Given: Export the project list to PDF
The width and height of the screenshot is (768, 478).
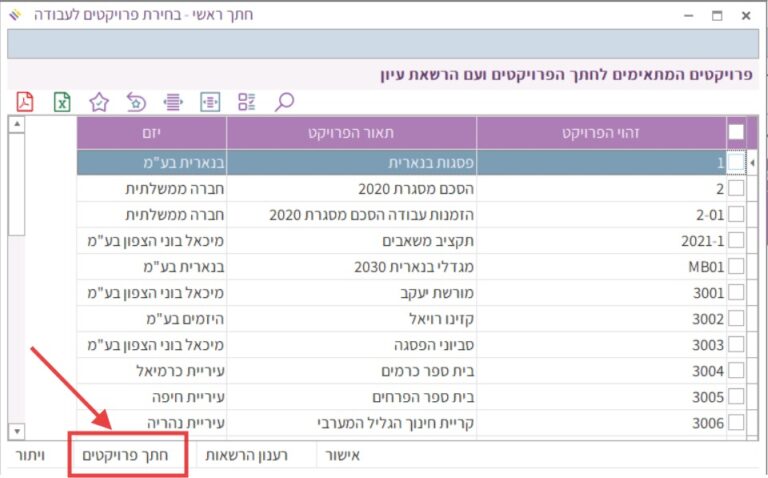Looking at the screenshot, I should point(25,101).
